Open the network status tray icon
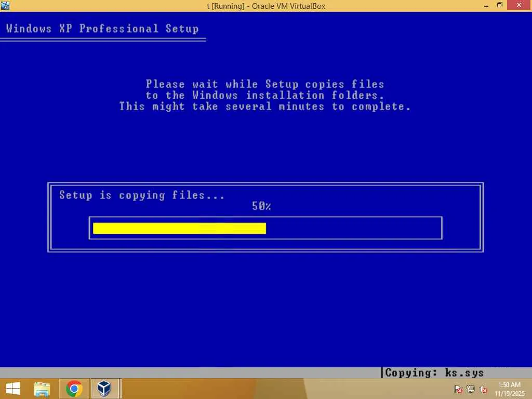The height and width of the screenshot is (399, 532). click(x=470, y=389)
